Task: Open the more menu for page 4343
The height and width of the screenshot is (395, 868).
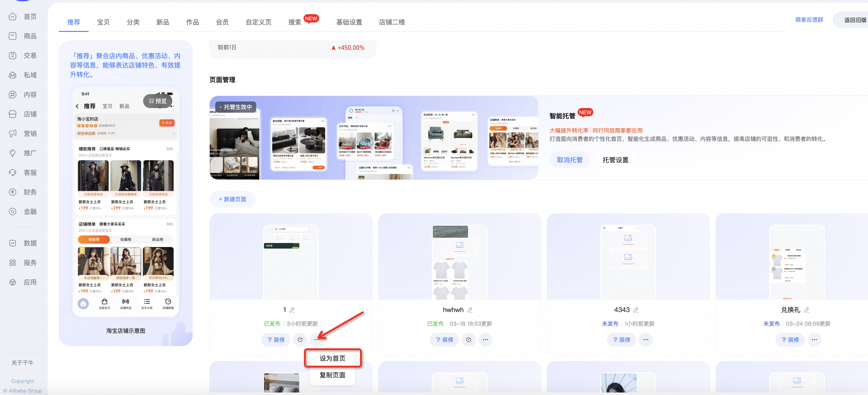Action: 646,340
